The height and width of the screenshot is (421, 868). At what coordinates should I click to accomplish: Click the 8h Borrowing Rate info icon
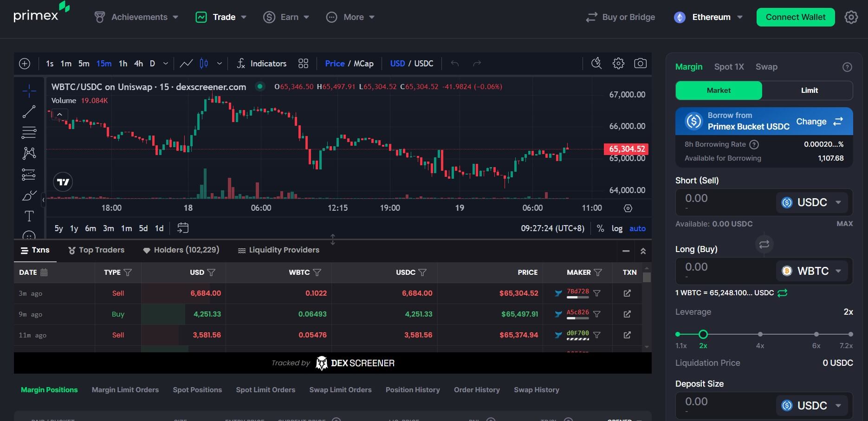coord(754,144)
